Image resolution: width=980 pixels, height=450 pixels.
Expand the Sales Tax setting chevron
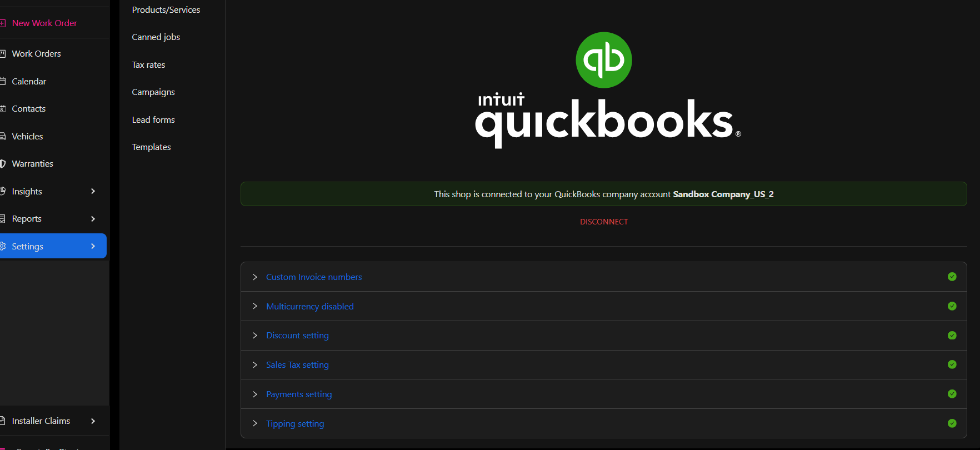point(255,364)
